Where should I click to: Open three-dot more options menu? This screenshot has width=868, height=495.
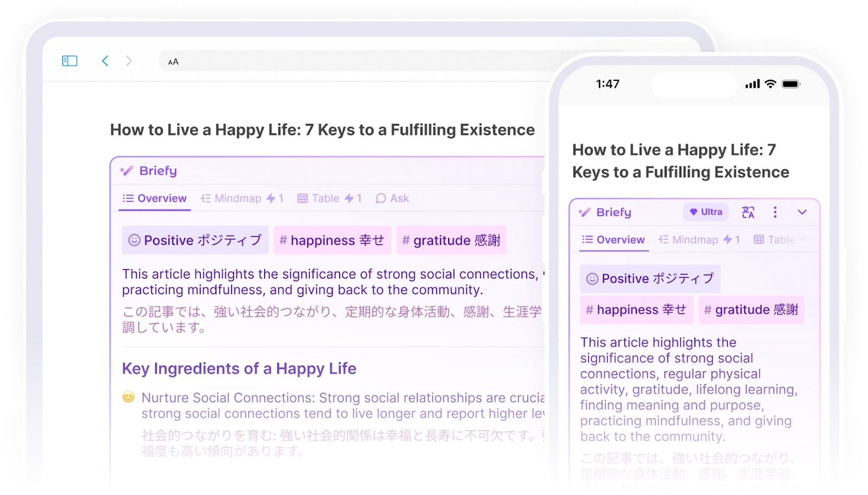[x=775, y=212]
